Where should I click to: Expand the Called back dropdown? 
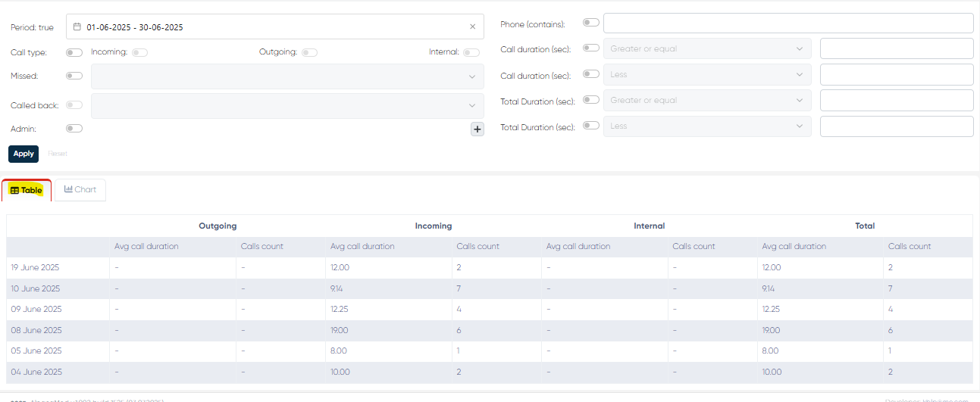point(287,106)
